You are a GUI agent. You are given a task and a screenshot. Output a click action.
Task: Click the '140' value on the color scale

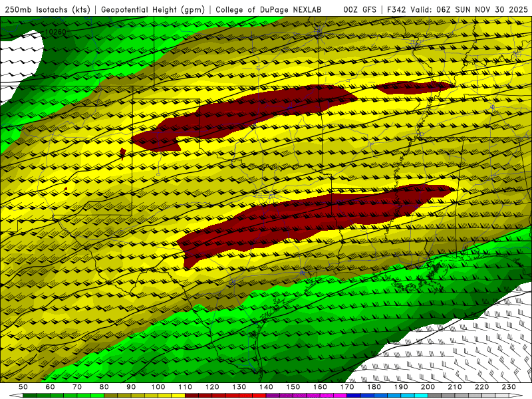point(266,387)
